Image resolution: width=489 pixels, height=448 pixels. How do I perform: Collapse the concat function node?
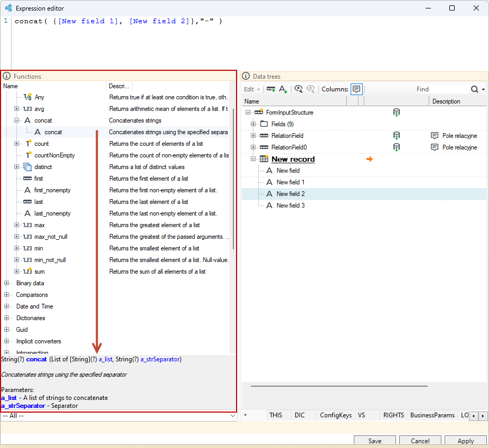coord(16,120)
